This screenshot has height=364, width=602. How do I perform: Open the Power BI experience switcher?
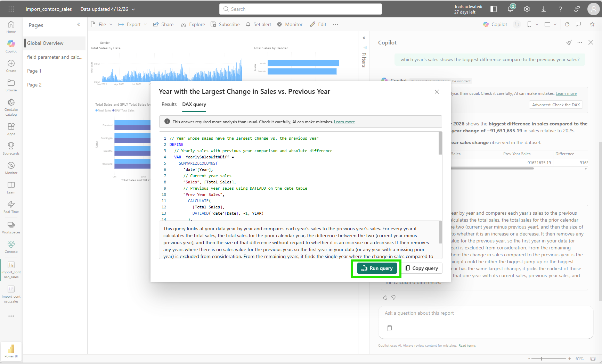[x=11, y=351]
